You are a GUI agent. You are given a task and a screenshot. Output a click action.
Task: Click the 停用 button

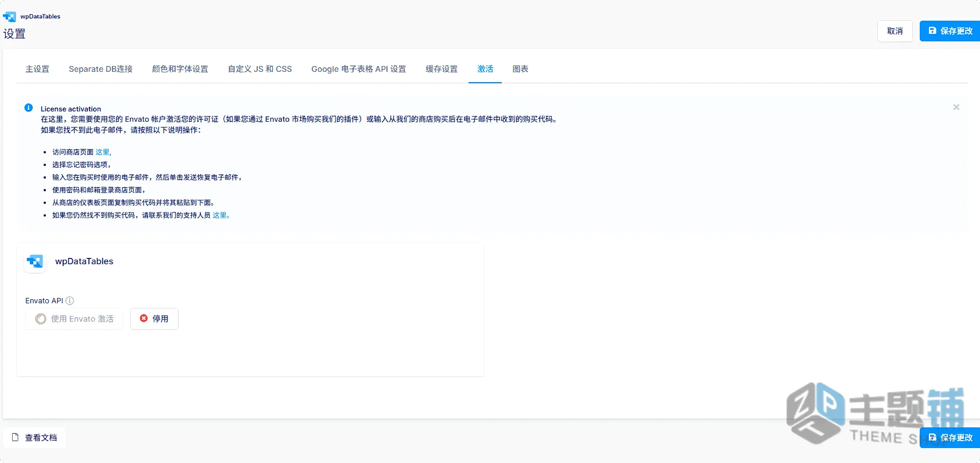tap(154, 319)
